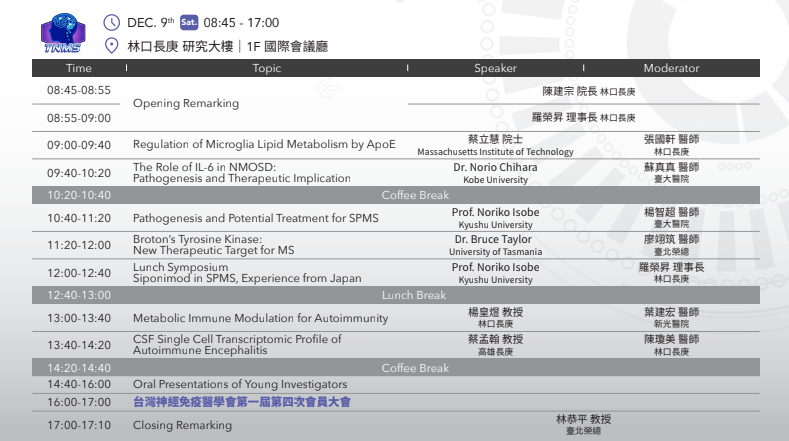
Task: Click closing speaker 林恭平 教授
Action: pos(583,419)
